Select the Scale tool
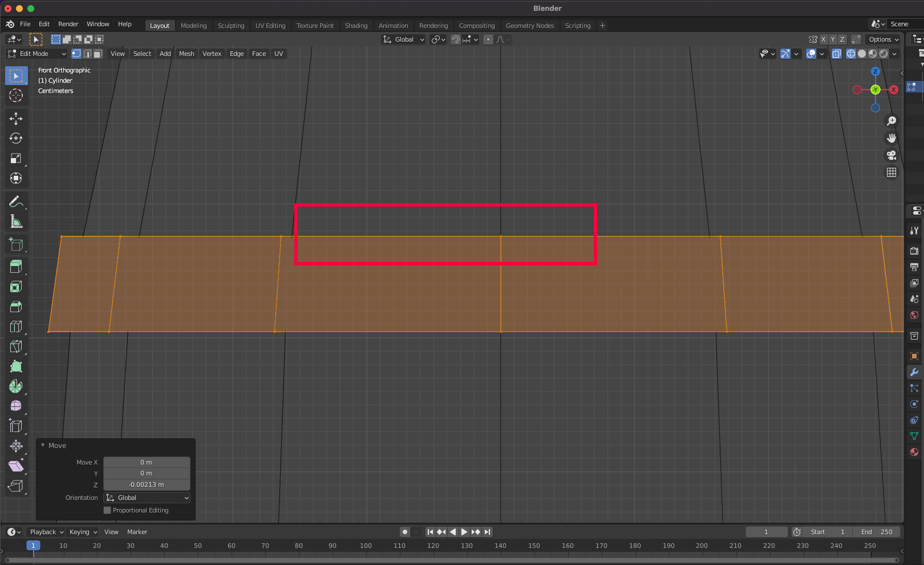This screenshot has width=924, height=565. point(16,158)
